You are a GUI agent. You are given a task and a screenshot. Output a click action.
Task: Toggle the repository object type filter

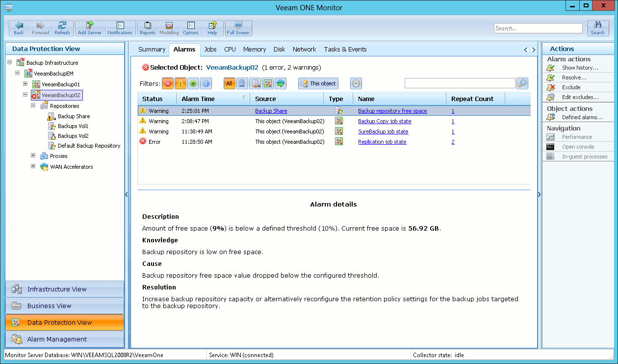[x=255, y=83]
